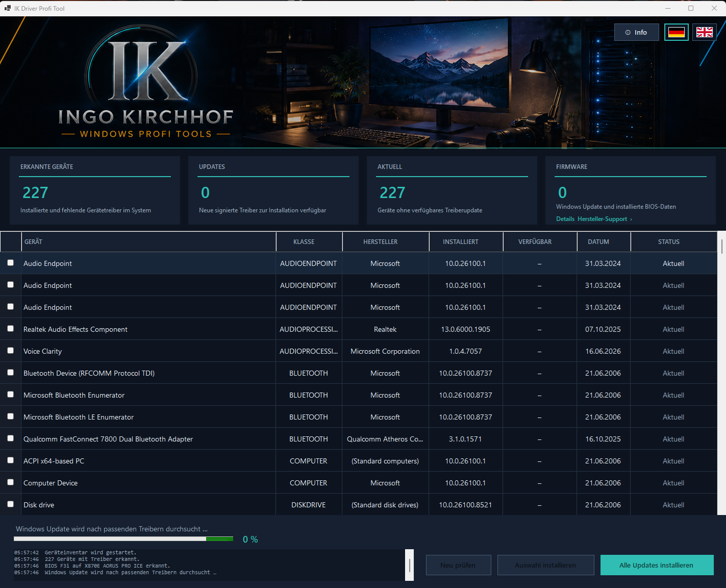
Task: Check the Bluetooth Device (RFCOMM Protocol TDI) box
Action: pyautogui.click(x=10, y=373)
